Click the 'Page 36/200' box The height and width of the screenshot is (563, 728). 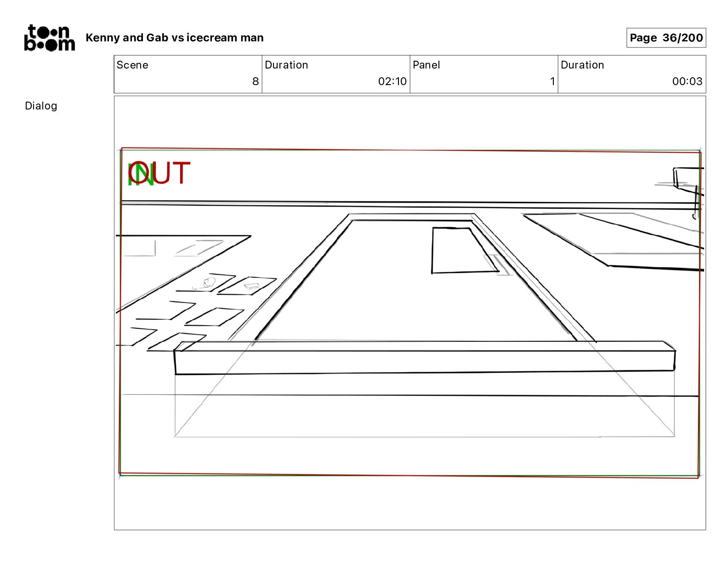point(666,38)
